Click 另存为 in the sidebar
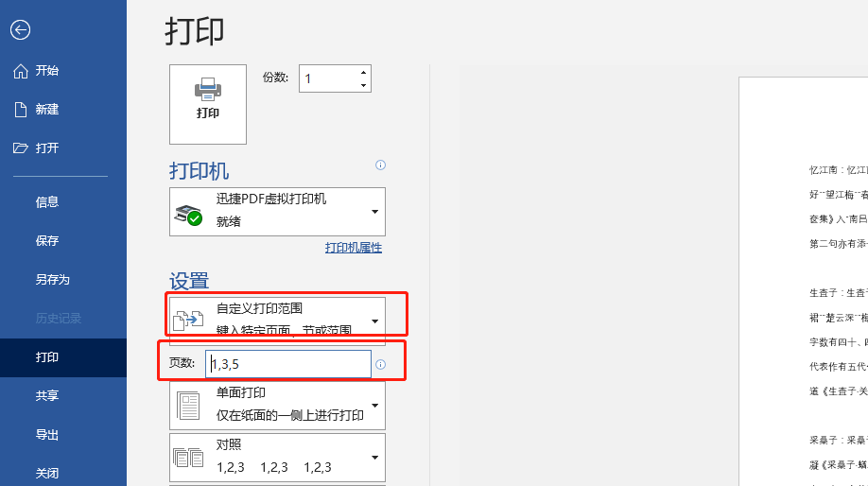Screen dimensions: 868x486 pyautogui.click(x=53, y=280)
